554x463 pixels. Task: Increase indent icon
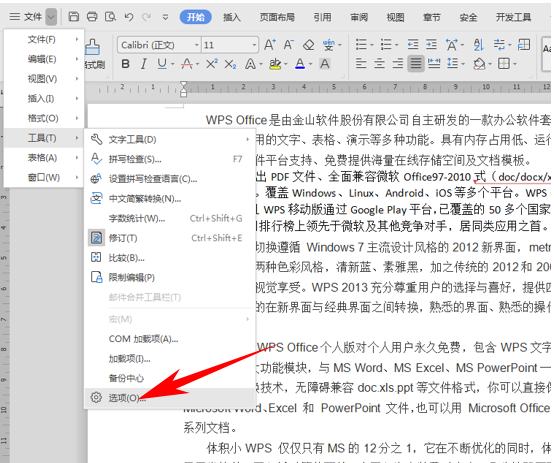pyautogui.click(x=431, y=45)
